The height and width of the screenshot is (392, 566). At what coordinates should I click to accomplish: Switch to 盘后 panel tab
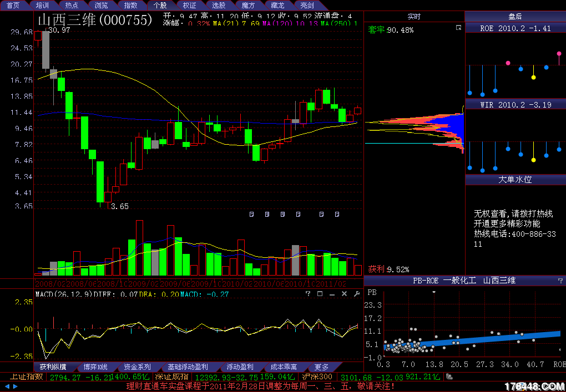515,17
